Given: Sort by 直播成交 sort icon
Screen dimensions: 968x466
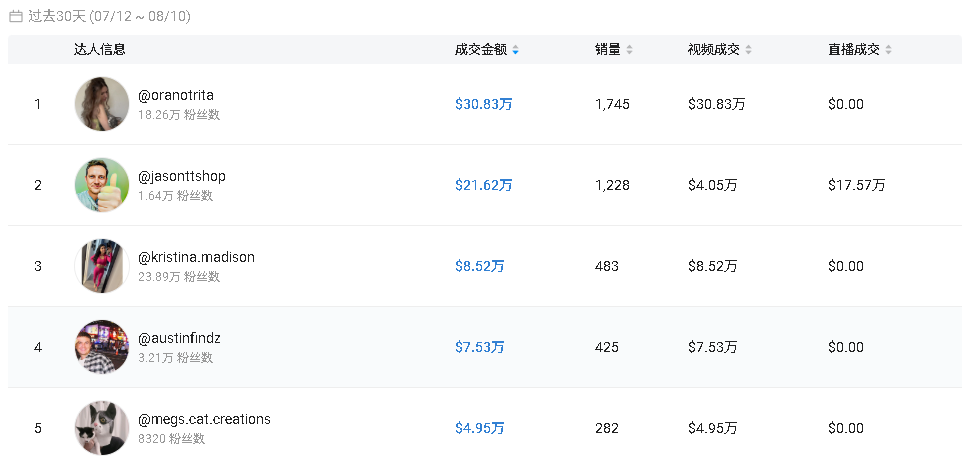Looking at the screenshot, I should 889,50.
